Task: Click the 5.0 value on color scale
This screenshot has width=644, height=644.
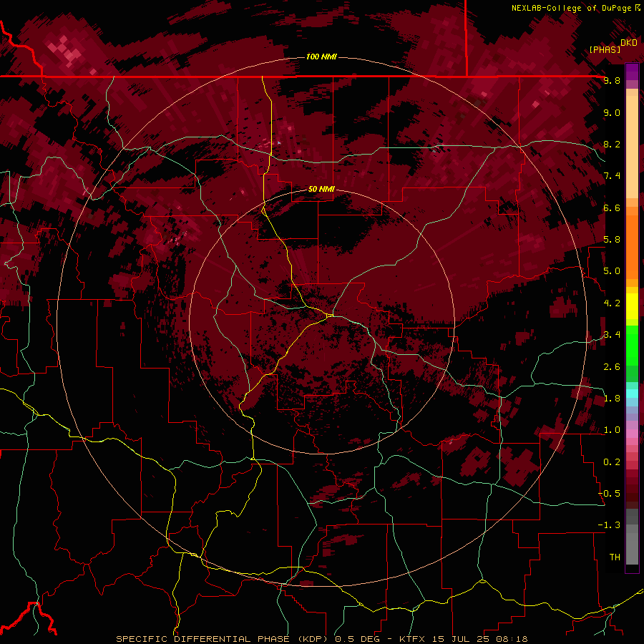Action: pyautogui.click(x=612, y=271)
